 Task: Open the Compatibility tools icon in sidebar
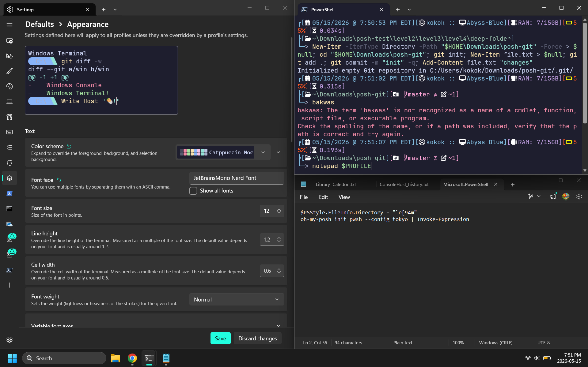click(9, 117)
